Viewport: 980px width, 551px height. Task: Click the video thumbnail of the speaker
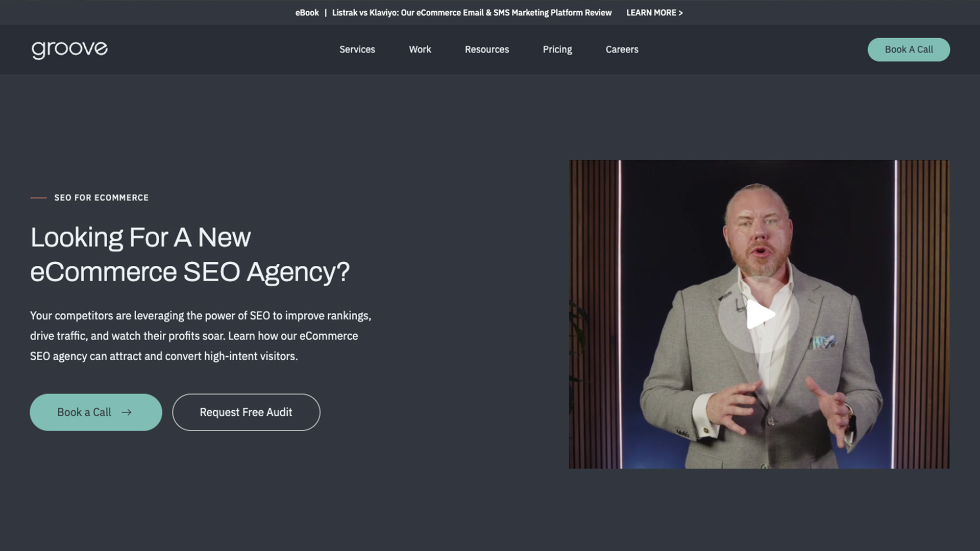tap(759, 314)
